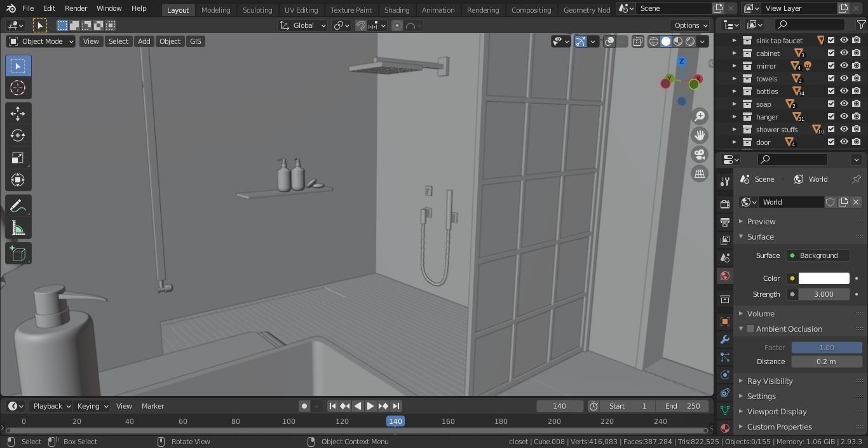Open the Global orientation dropdown
Image resolution: width=868 pixels, height=448 pixels.
(x=303, y=25)
